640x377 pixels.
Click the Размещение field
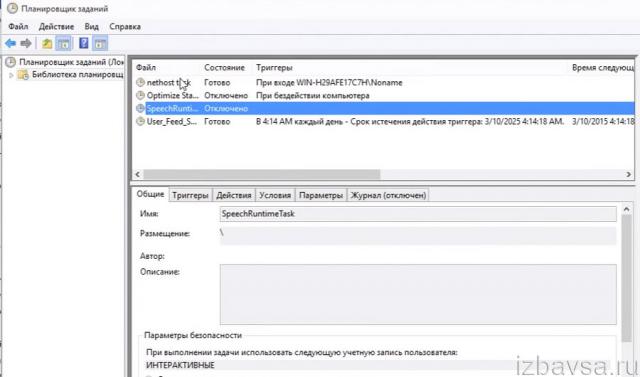pos(418,235)
